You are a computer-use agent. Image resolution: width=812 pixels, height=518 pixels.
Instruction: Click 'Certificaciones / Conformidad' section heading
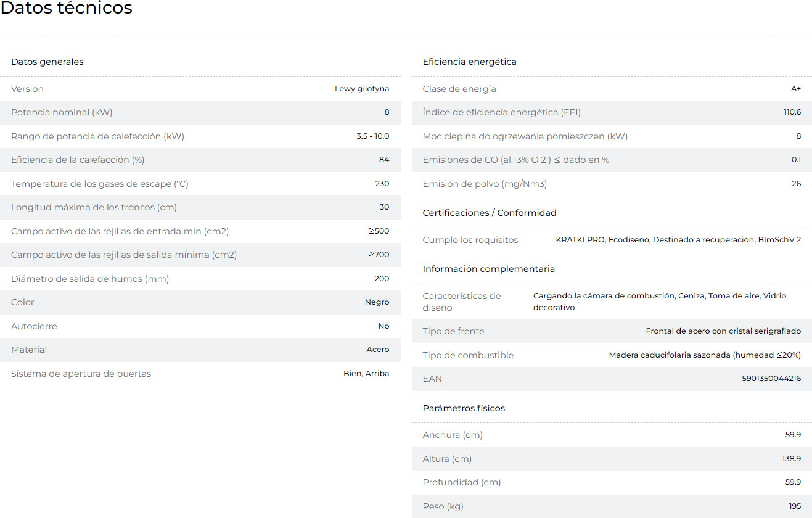pos(489,213)
